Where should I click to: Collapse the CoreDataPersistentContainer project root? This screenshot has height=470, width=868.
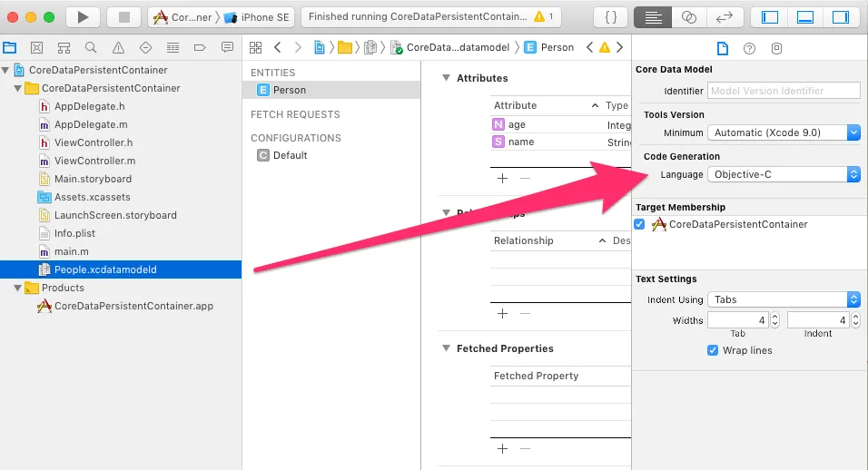click(x=5, y=70)
